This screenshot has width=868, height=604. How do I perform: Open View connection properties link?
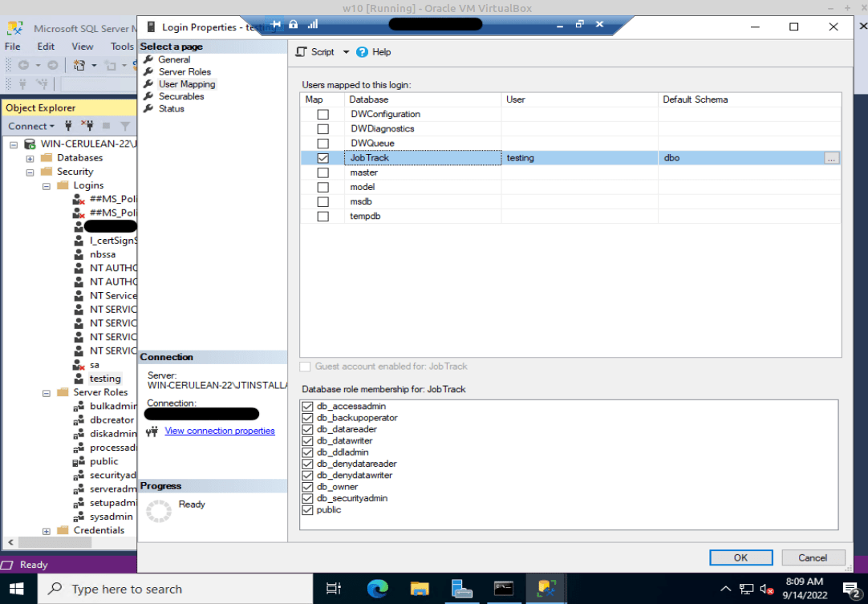(x=219, y=431)
